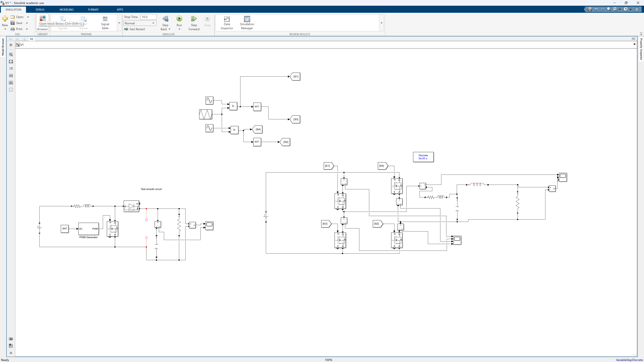The width and height of the screenshot is (644, 362).
Task: Switch to the Format tab
Action: pyautogui.click(x=93, y=10)
